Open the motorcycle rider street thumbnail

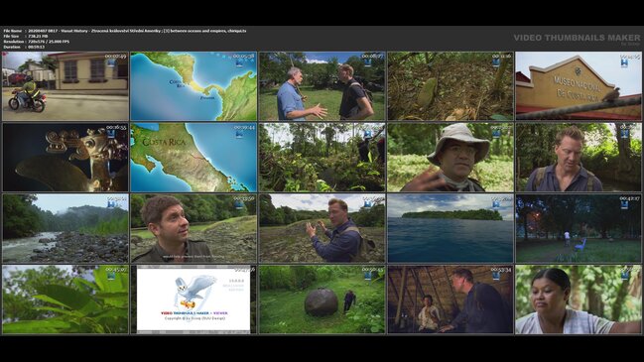click(x=65, y=86)
